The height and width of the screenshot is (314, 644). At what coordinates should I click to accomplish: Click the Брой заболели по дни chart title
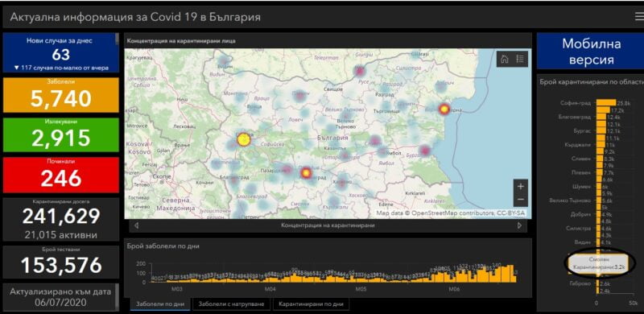click(163, 246)
